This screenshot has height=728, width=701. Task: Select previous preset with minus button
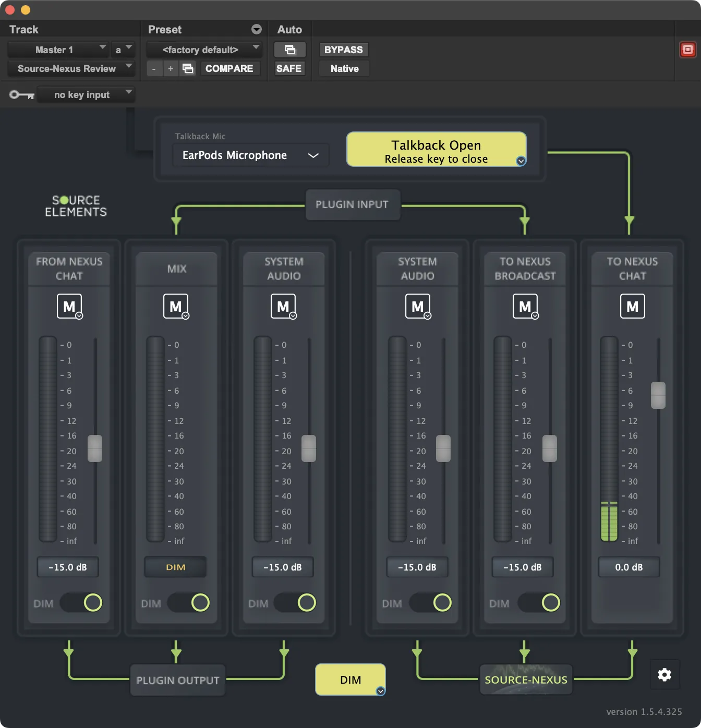tap(154, 68)
